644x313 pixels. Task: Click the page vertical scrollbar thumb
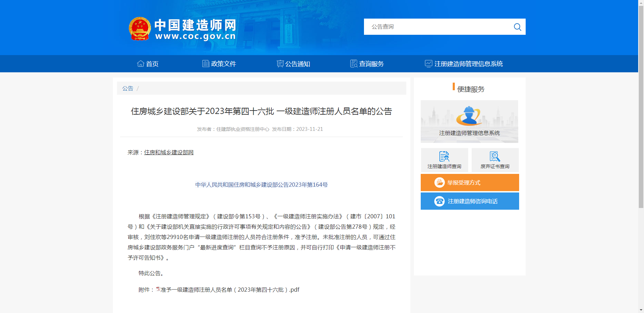(x=641, y=107)
